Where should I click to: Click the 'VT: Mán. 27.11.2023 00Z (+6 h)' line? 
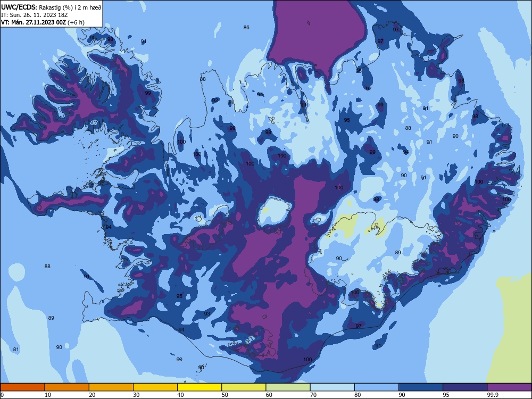[43, 22]
